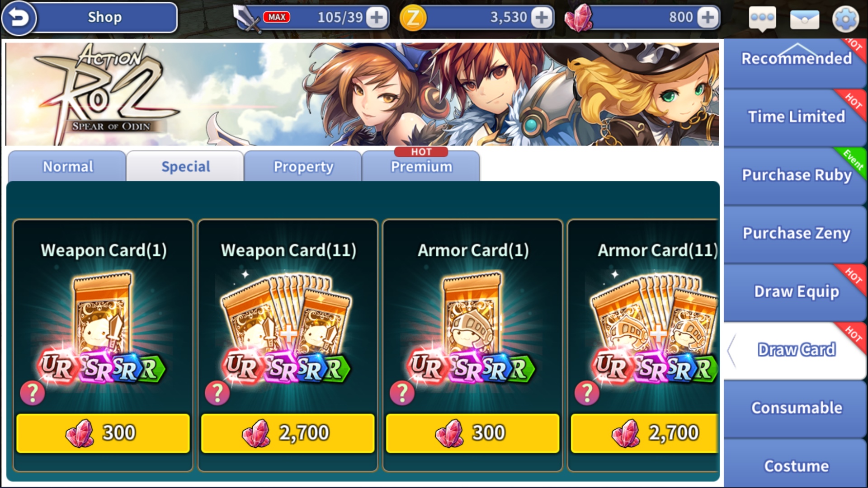Open the settings gear icon
Image resolution: width=868 pixels, height=488 pixels.
[x=845, y=19]
